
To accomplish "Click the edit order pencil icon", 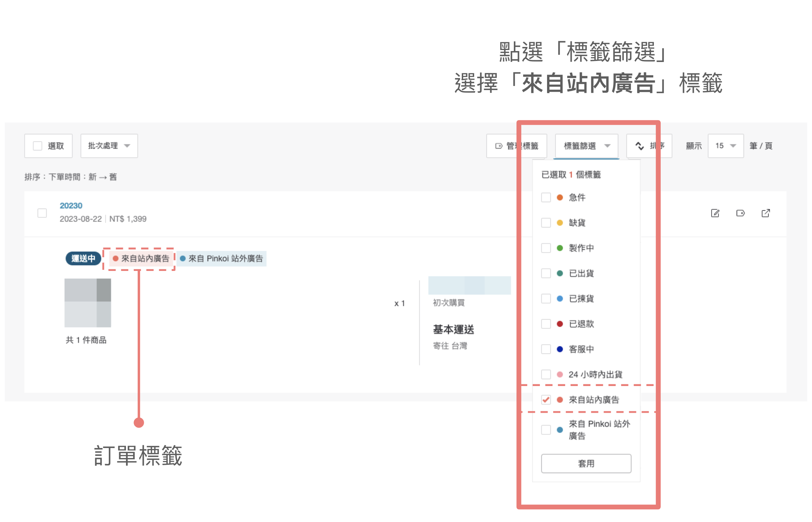I will [x=715, y=213].
